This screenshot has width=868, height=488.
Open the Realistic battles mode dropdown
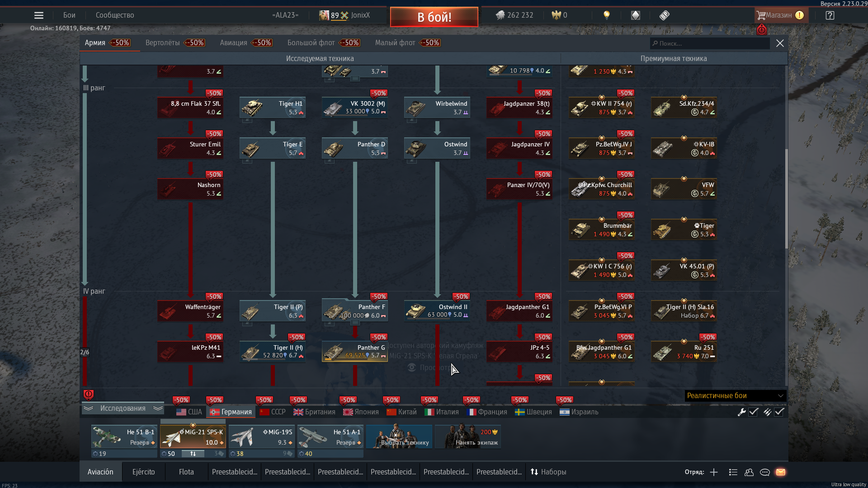tap(736, 396)
